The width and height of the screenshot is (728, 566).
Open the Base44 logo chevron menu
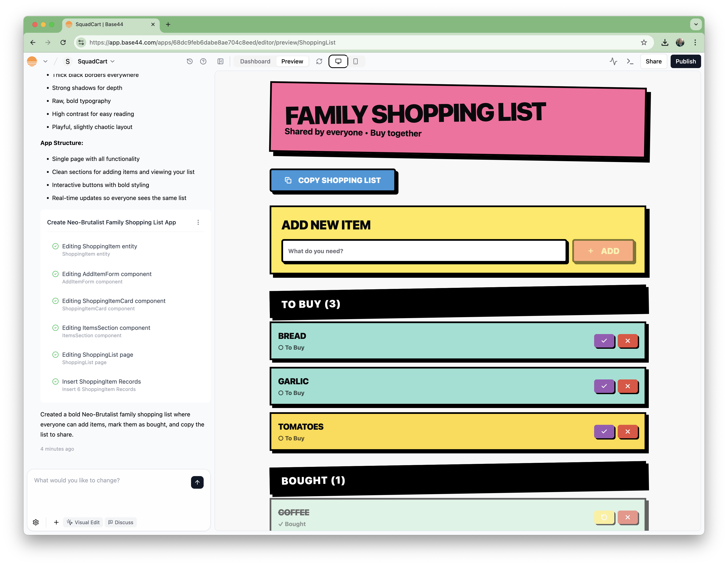pos(45,61)
